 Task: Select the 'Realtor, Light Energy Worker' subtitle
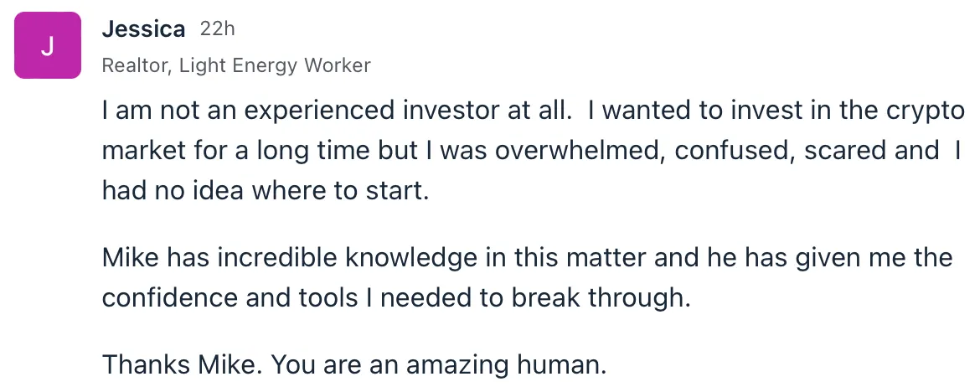(236, 65)
